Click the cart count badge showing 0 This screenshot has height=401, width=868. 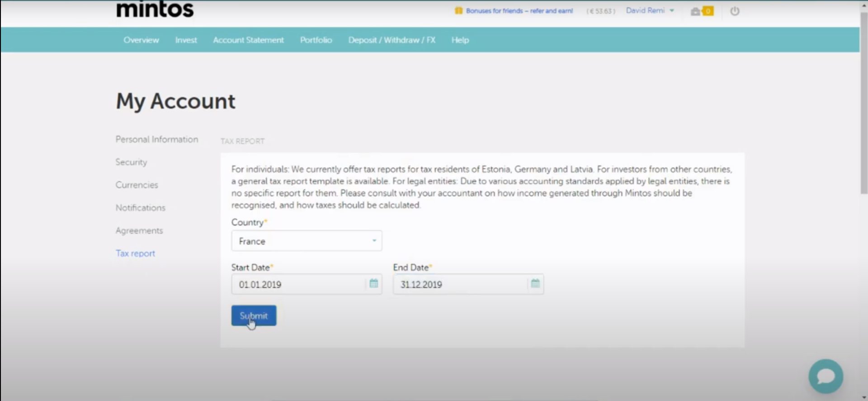tap(708, 11)
